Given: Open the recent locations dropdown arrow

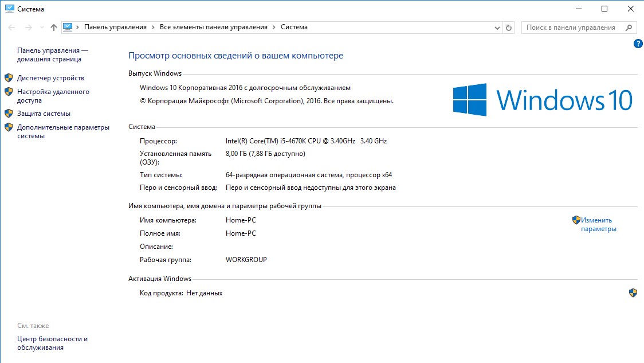Looking at the screenshot, I should [x=42, y=28].
